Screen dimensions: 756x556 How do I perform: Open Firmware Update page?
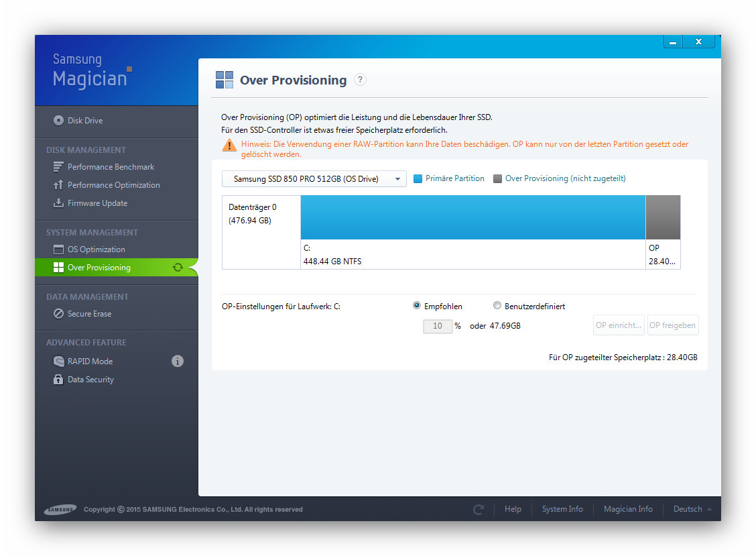(x=97, y=203)
